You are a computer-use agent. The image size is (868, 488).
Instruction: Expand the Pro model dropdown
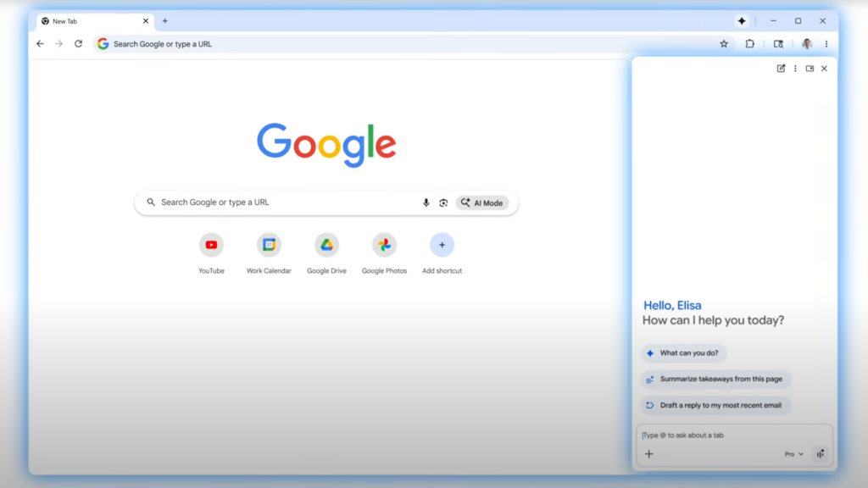pos(793,454)
